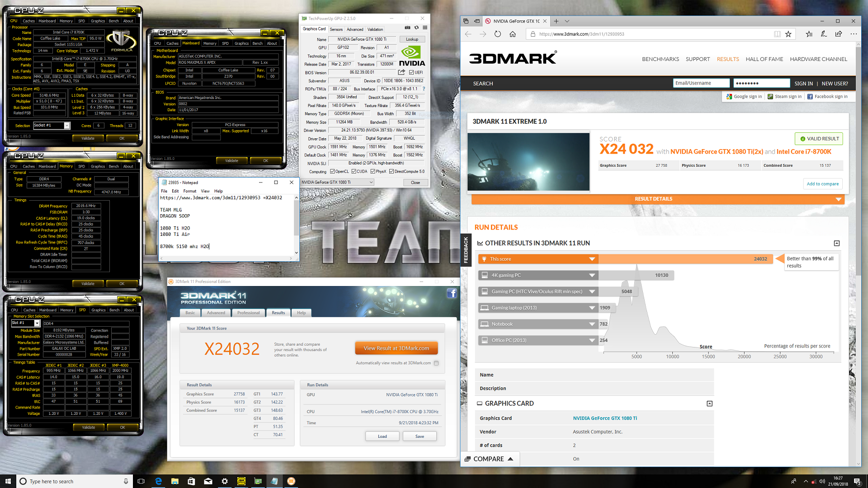The width and height of the screenshot is (868, 488).
Task: Open the NVIDIA GeForce GTX 1080 Ti graphics card link
Action: pyautogui.click(x=605, y=418)
